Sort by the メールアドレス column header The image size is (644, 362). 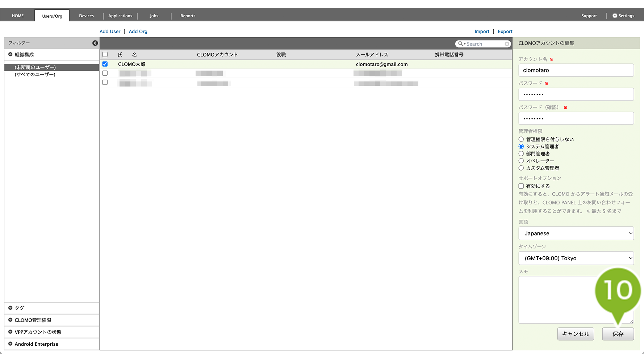click(372, 55)
